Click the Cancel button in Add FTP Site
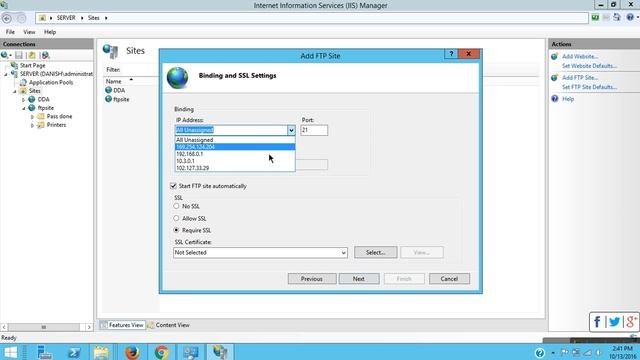This screenshot has height=360, width=640. pyautogui.click(x=449, y=279)
